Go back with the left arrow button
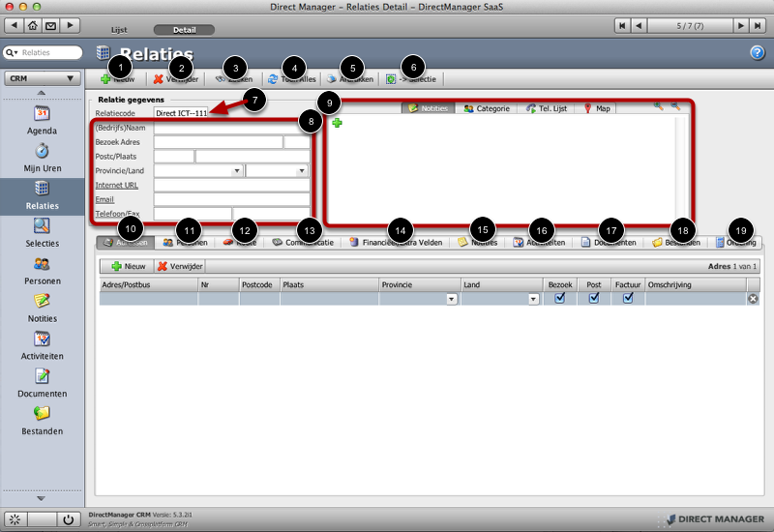The image size is (774, 532). pyautogui.click(x=14, y=25)
